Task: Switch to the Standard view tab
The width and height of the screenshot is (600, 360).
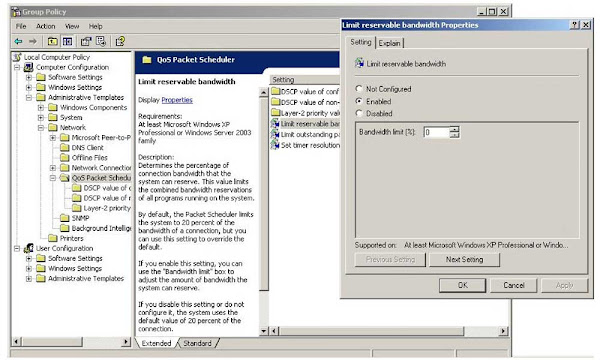Action: 197,343
